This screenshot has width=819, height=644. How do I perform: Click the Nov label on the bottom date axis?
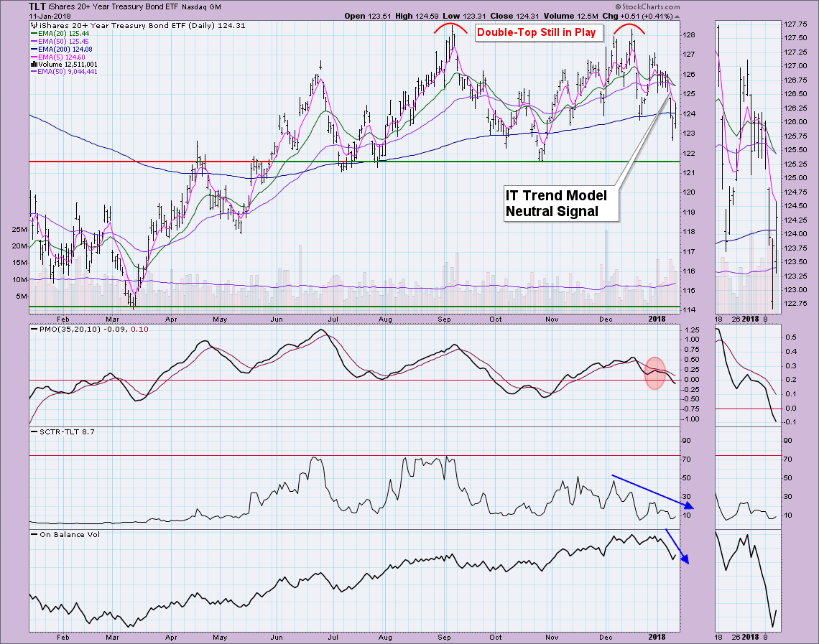(x=552, y=638)
